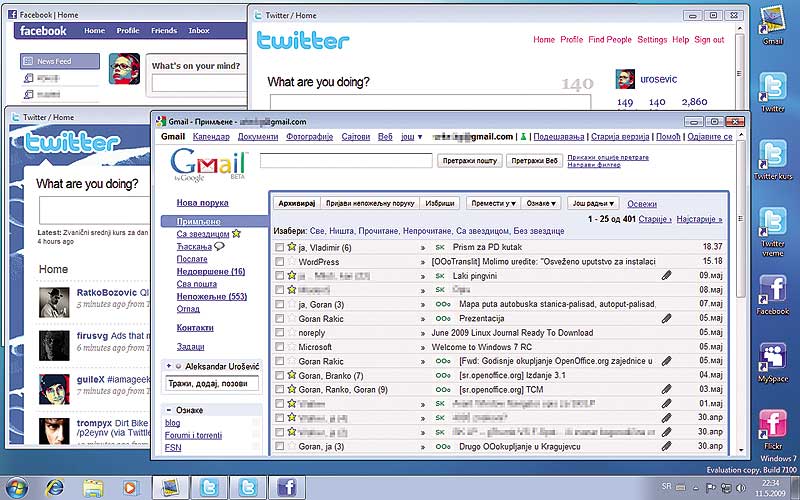Screen dimensions: 800x500
Task: Open News Feed in Facebook sidebar
Action: tap(60, 61)
